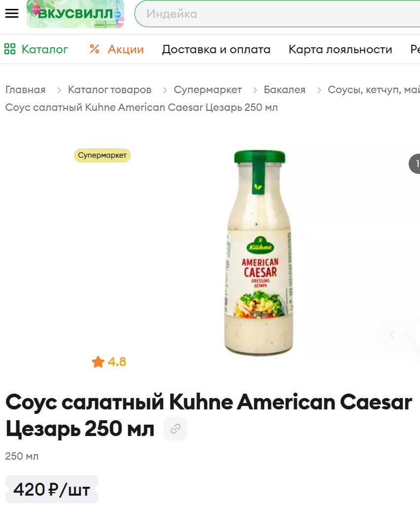Open Каталог товаров breadcrumb
This screenshot has height=505, width=420.
(x=109, y=90)
